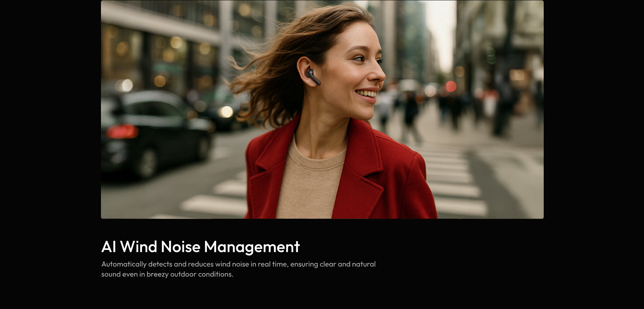The width and height of the screenshot is (644, 309).
Task: Click the black earbud in the woman's ear
Action: (x=312, y=77)
